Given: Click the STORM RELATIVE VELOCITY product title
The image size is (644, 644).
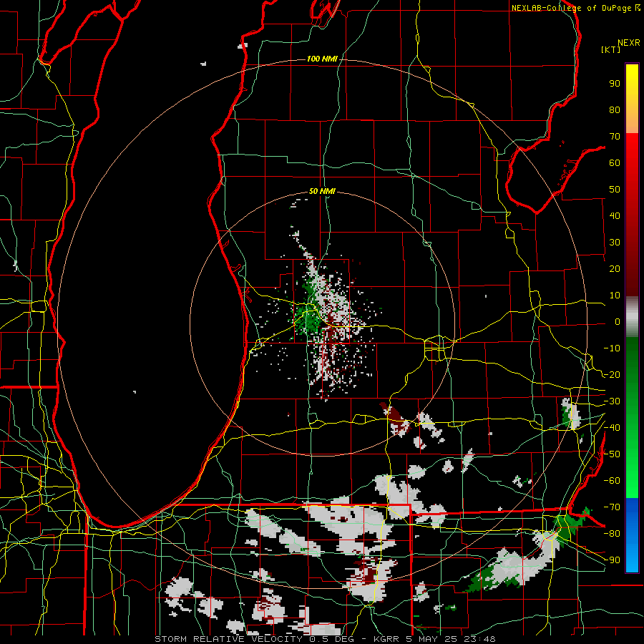Looking at the screenshot, I should pyautogui.click(x=228, y=639).
